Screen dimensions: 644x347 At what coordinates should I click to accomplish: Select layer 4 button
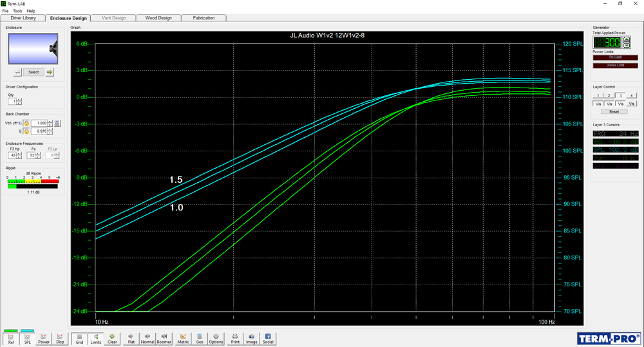(632, 95)
